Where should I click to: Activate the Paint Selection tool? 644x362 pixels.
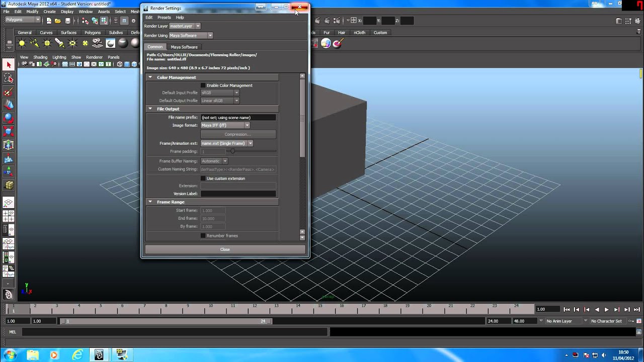pyautogui.click(x=9, y=92)
